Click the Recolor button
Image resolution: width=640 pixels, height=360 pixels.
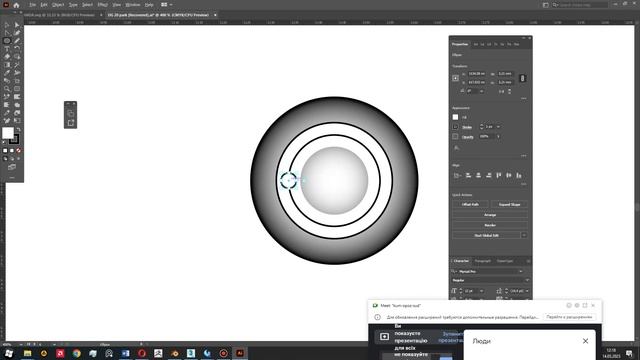[x=490, y=225]
